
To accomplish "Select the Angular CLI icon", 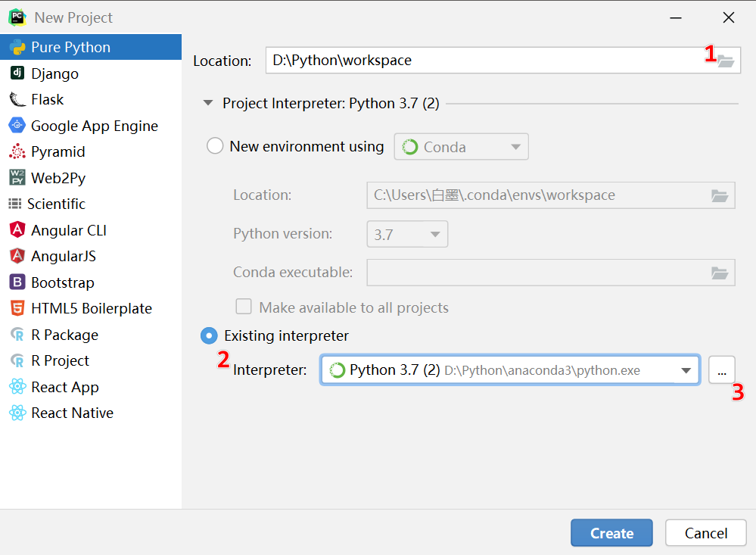I will [17, 230].
